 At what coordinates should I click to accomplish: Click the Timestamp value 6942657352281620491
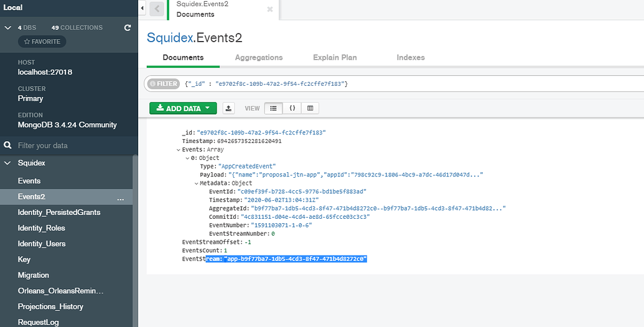(250, 141)
